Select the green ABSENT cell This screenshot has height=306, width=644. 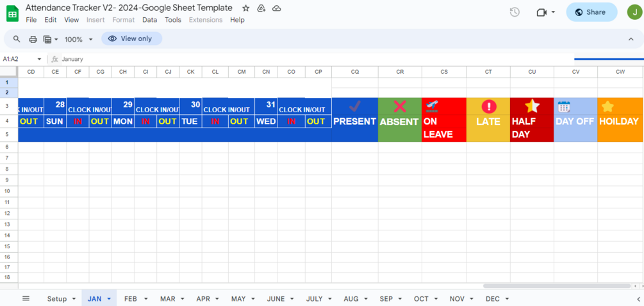pos(400,120)
